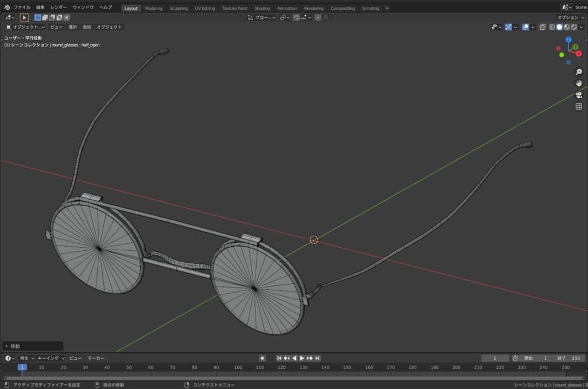Open the proportional falloff curve selector

click(326, 18)
